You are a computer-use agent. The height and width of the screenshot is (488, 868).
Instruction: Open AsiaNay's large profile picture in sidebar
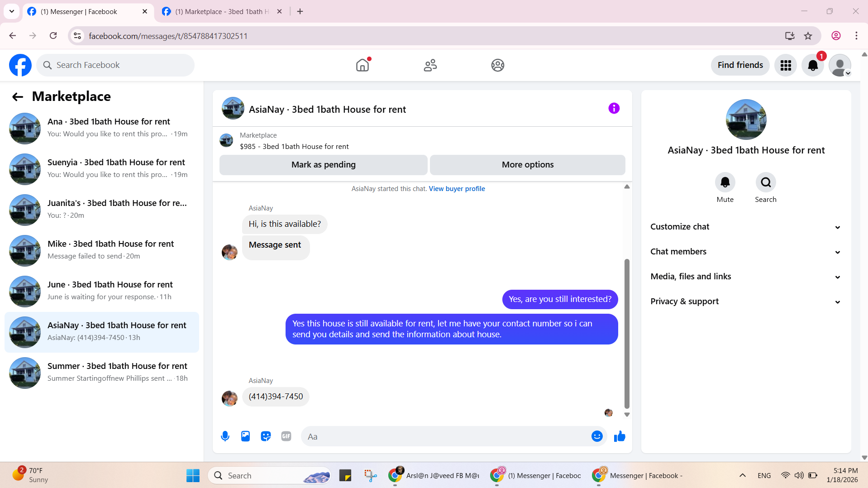tap(746, 120)
